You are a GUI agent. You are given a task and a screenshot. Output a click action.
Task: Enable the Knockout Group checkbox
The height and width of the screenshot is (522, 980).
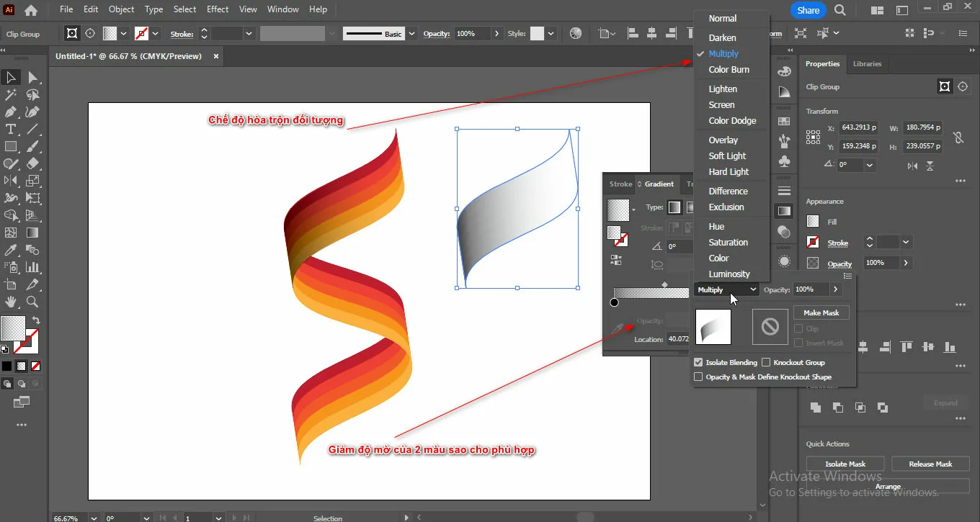tap(766, 363)
